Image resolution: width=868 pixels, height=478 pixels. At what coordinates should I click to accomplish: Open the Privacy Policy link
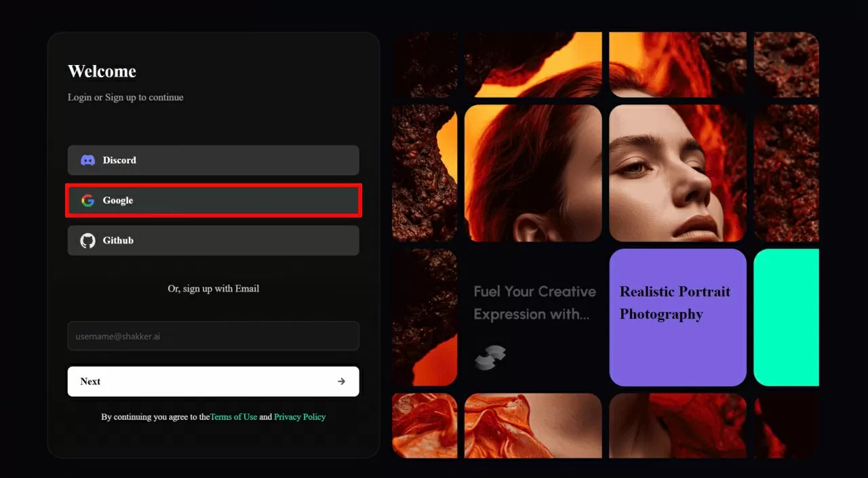coord(300,417)
